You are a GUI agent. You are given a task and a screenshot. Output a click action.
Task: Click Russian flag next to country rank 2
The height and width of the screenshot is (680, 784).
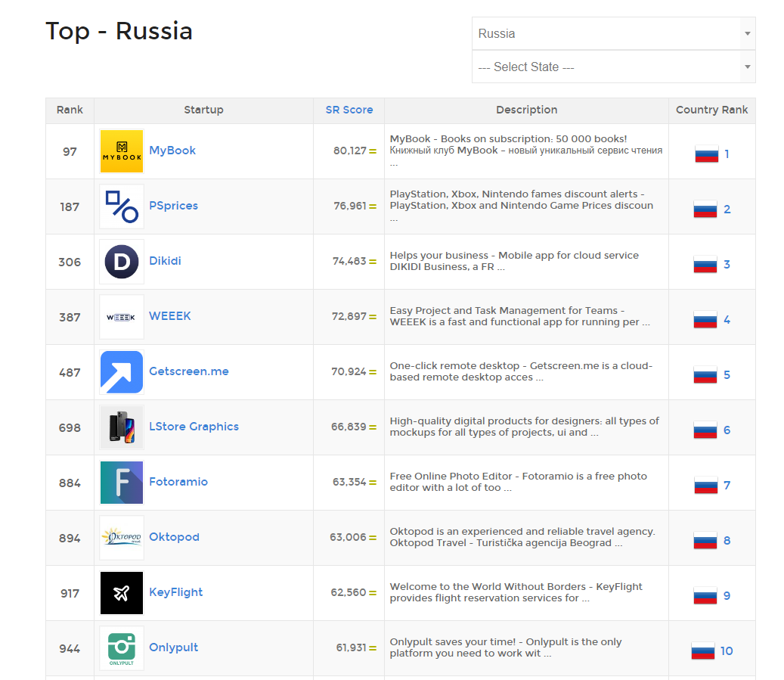pos(705,210)
